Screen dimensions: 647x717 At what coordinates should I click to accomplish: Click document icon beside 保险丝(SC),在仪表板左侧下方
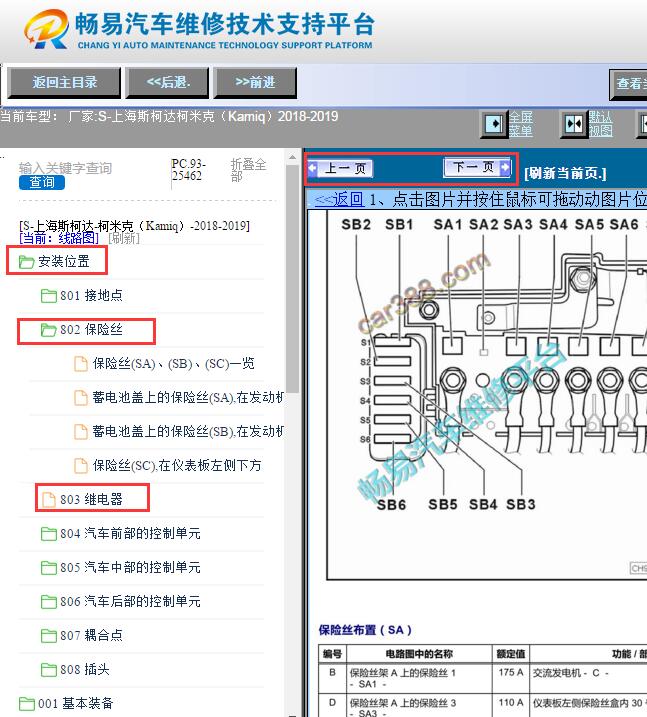pos(81,466)
